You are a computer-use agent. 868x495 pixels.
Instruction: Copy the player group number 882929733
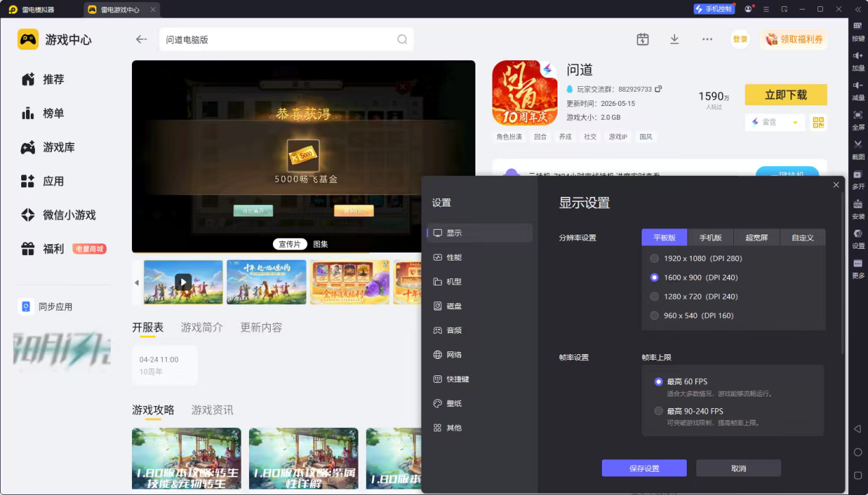[x=658, y=89]
